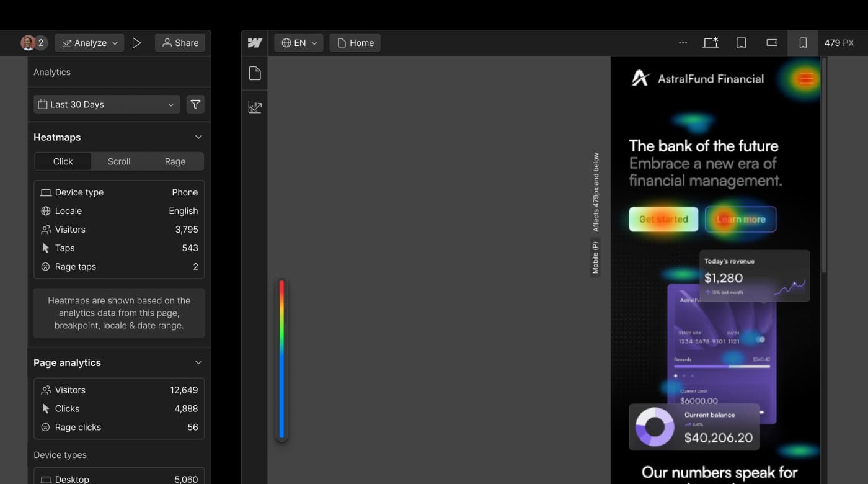Switch to tablet breakpoint icon

pyautogui.click(x=741, y=43)
